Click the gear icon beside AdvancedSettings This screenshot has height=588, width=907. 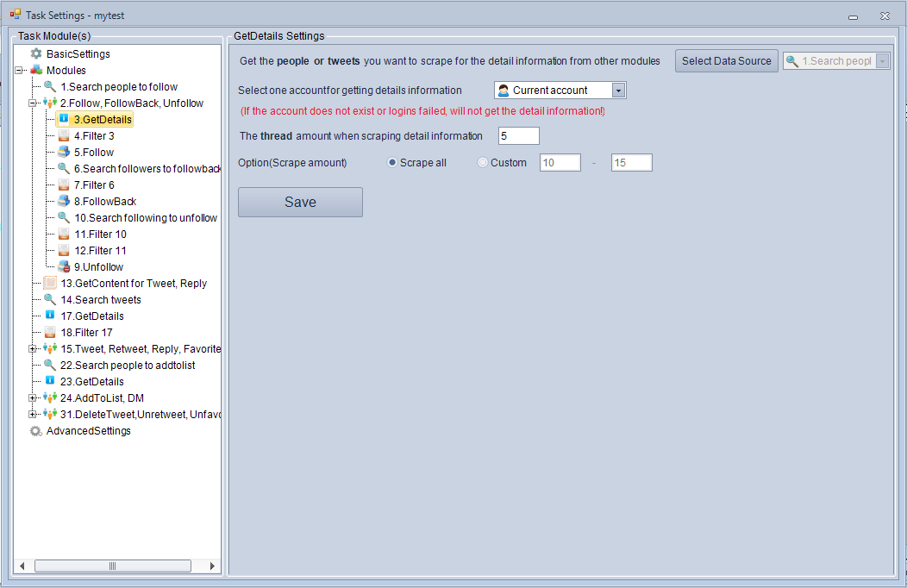click(36, 431)
